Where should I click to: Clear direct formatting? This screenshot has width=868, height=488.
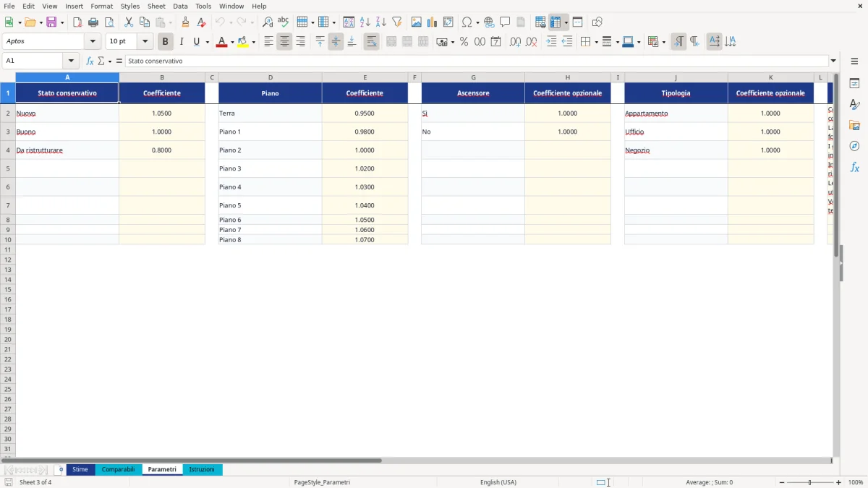(x=202, y=22)
